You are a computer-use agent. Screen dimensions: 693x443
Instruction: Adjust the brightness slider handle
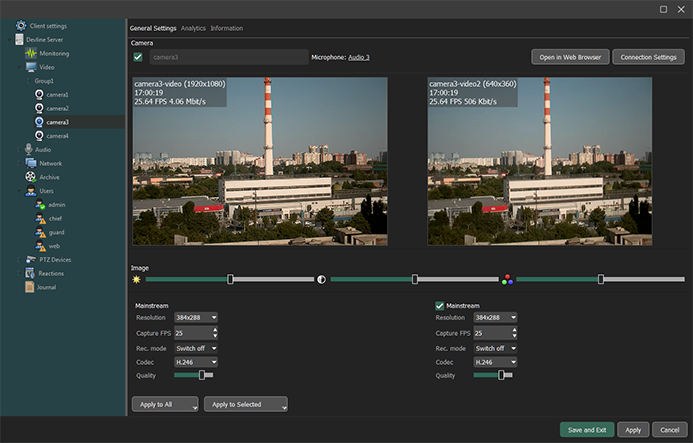click(230, 279)
